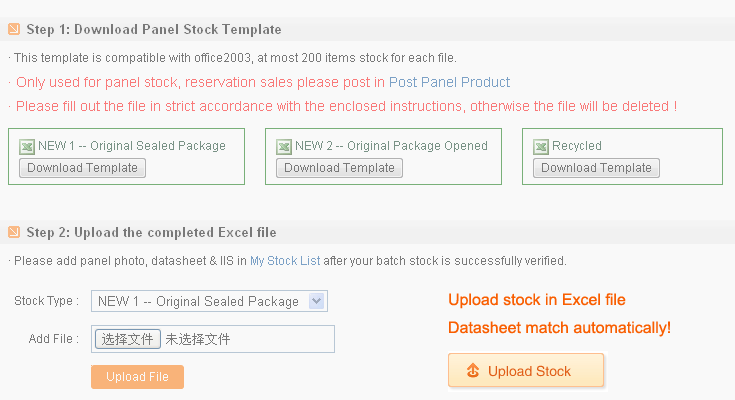Open the Post Panel Product link
735x400 pixels.
point(449,82)
